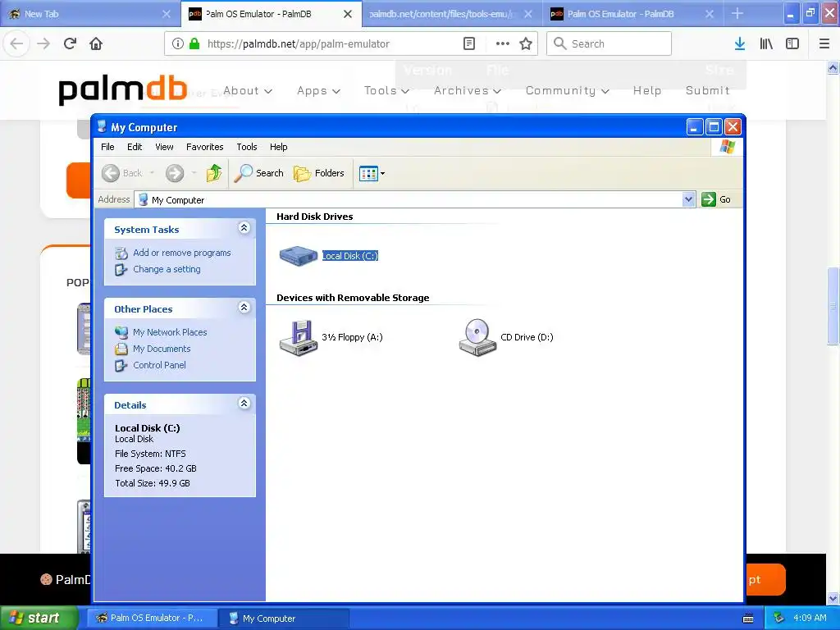
Task: Open the Edit menu in My Computer
Action: (x=135, y=147)
